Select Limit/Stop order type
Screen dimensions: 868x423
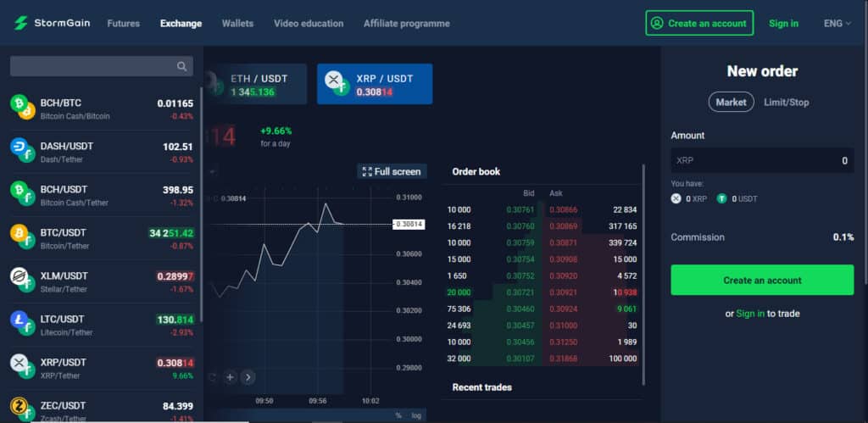click(x=786, y=103)
